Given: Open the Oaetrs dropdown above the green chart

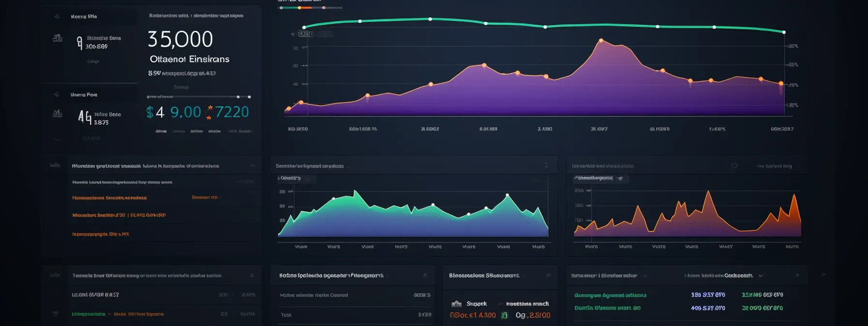Looking at the screenshot, I should point(296,179).
